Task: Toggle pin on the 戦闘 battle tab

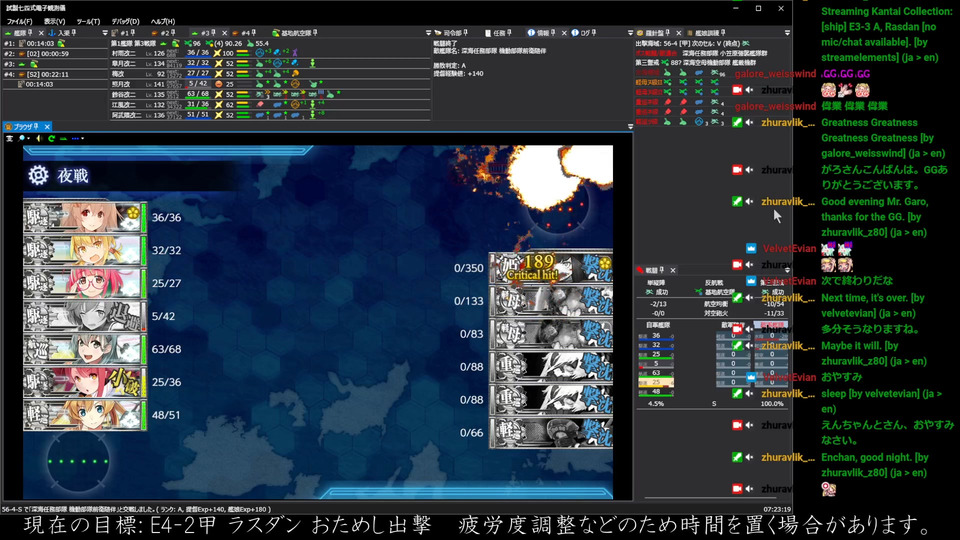Action: 662,270
